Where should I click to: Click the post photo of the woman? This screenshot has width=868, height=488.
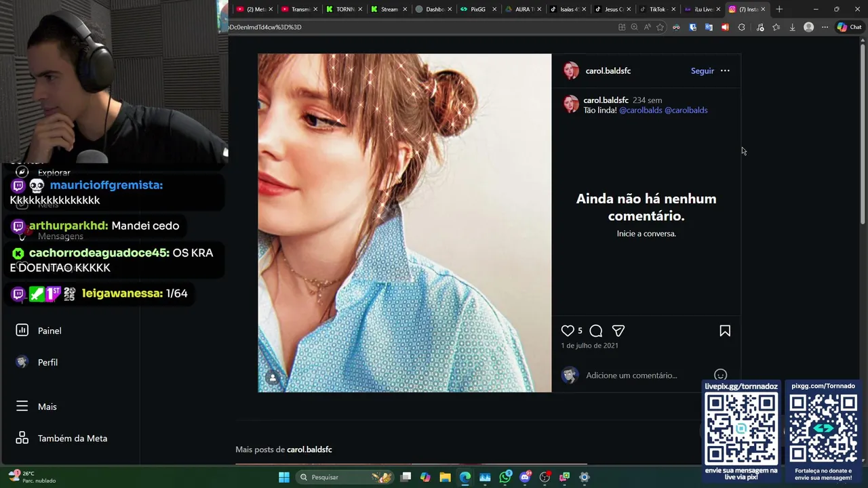(405, 223)
